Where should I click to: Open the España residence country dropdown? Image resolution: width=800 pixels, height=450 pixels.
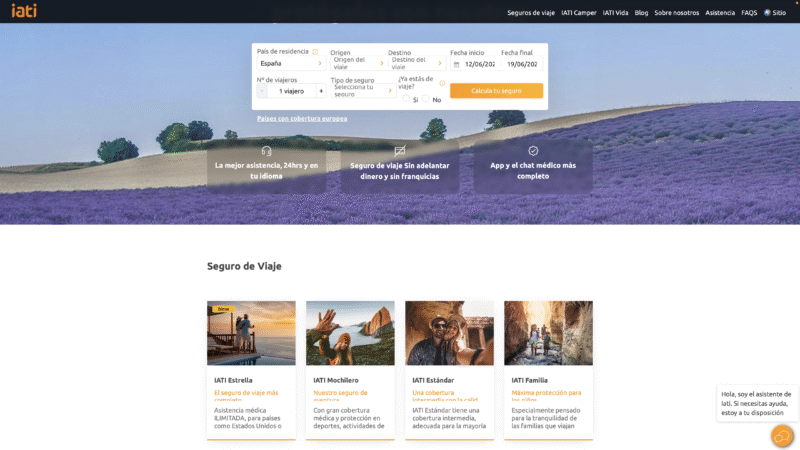pos(291,63)
